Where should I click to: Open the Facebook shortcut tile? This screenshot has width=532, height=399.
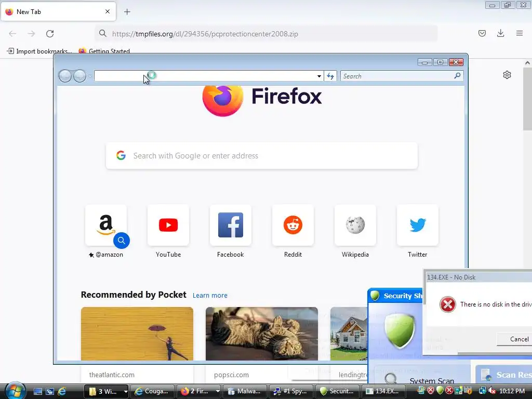point(230,225)
